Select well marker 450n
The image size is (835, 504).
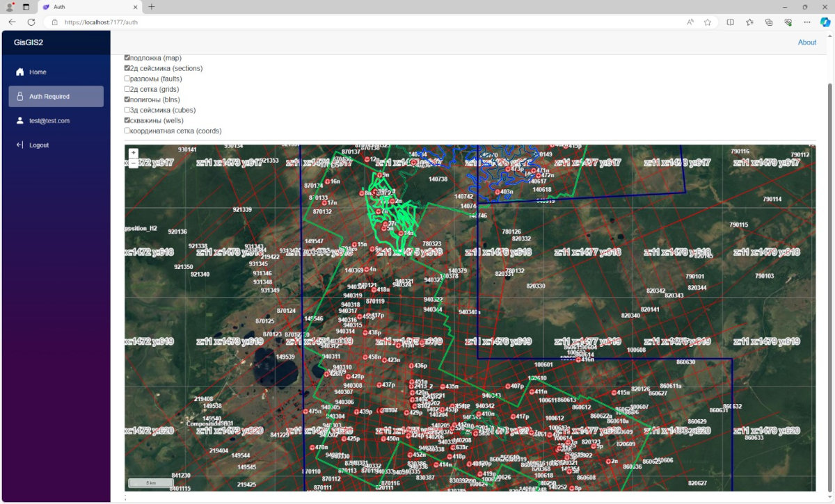pos(383,439)
